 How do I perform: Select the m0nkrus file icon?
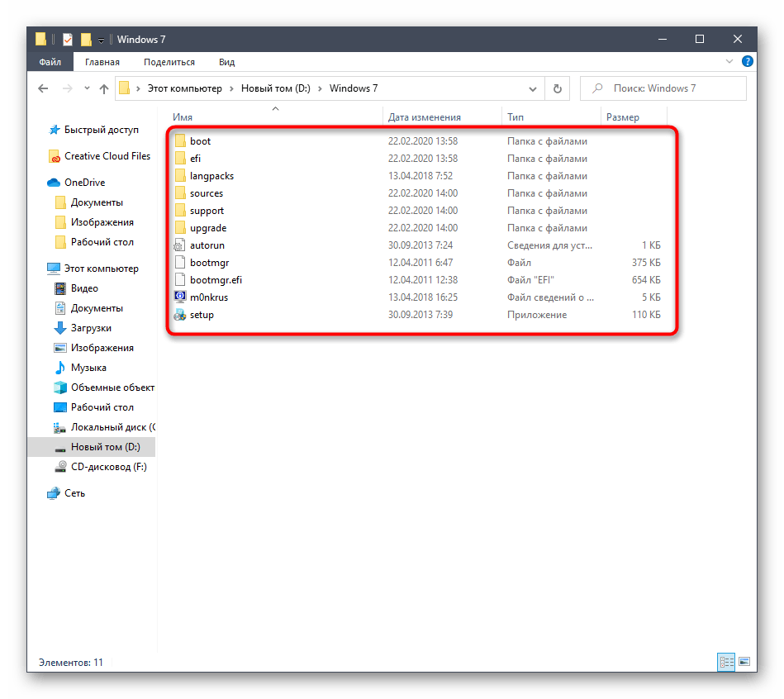coord(180,297)
